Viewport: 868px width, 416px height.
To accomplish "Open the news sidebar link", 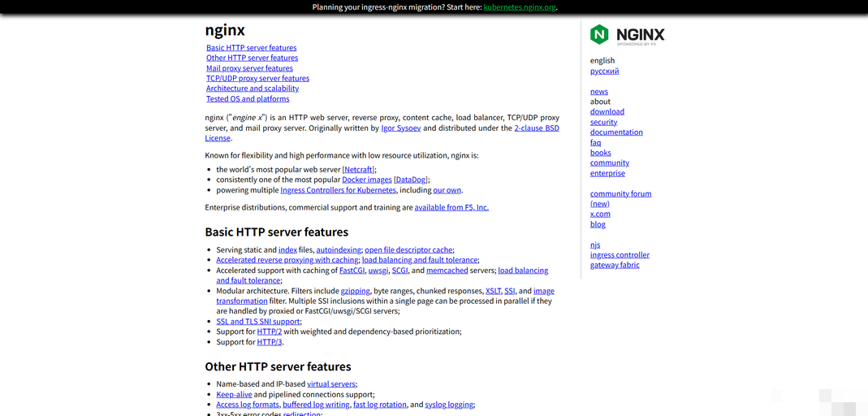I will (599, 91).
